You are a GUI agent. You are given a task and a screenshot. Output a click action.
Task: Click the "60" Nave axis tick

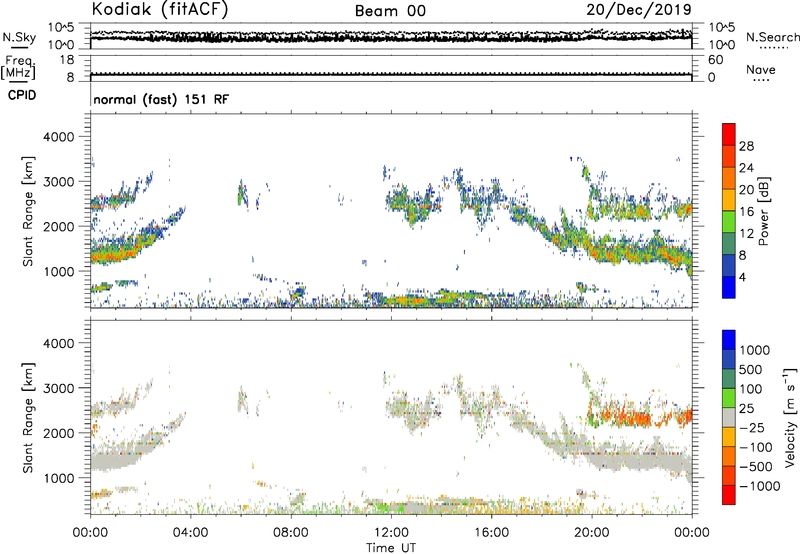715,60
